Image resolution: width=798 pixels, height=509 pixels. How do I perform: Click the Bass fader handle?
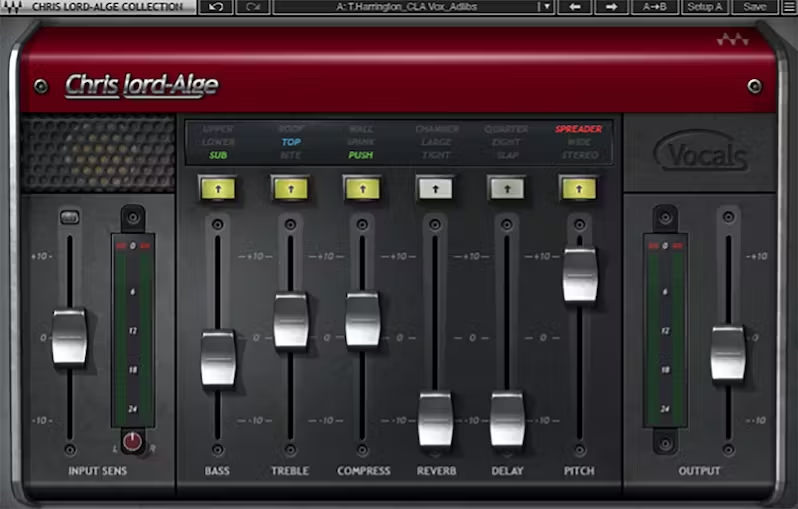pyautogui.click(x=218, y=359)
